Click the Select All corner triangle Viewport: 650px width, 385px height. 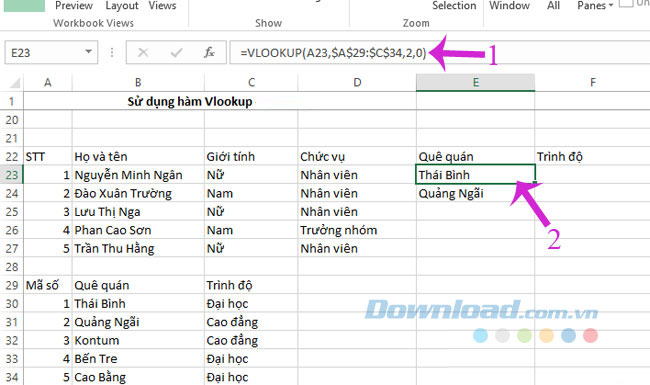(x=15, y=82)
